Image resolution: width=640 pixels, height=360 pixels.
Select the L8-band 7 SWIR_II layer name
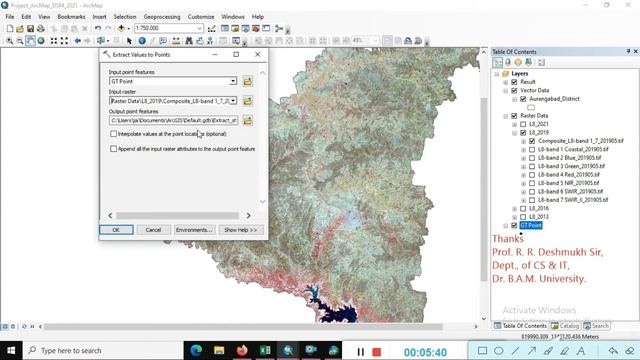coord(573,200)
